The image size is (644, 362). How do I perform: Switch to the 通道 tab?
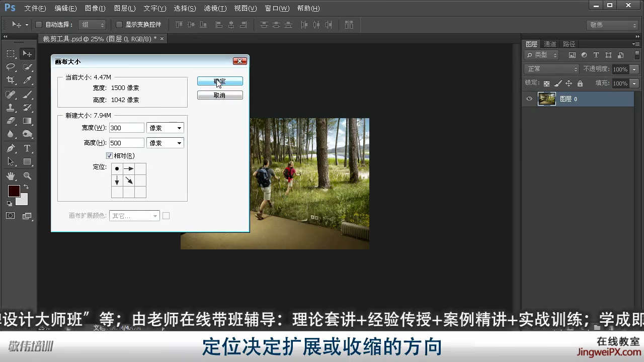coord(550,44)
